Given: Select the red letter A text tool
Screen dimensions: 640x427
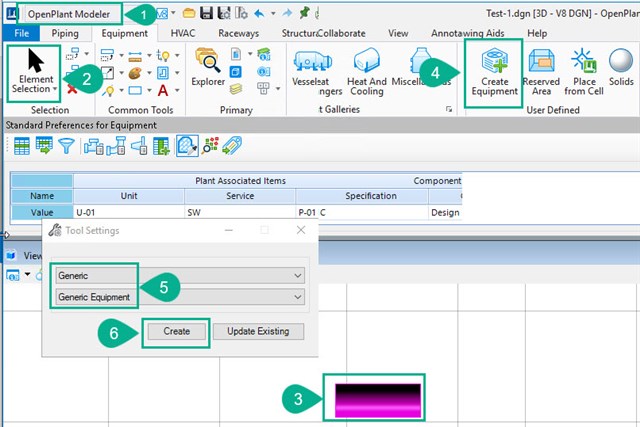Looking at the screenshot, I should tap(163, 90).
